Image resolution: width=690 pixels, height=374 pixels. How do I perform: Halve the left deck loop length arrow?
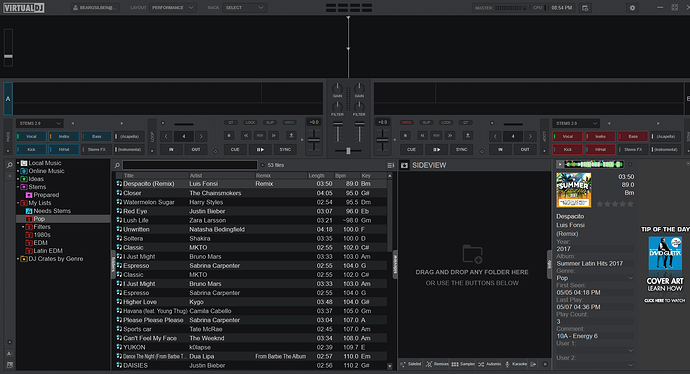coord(166,136)
